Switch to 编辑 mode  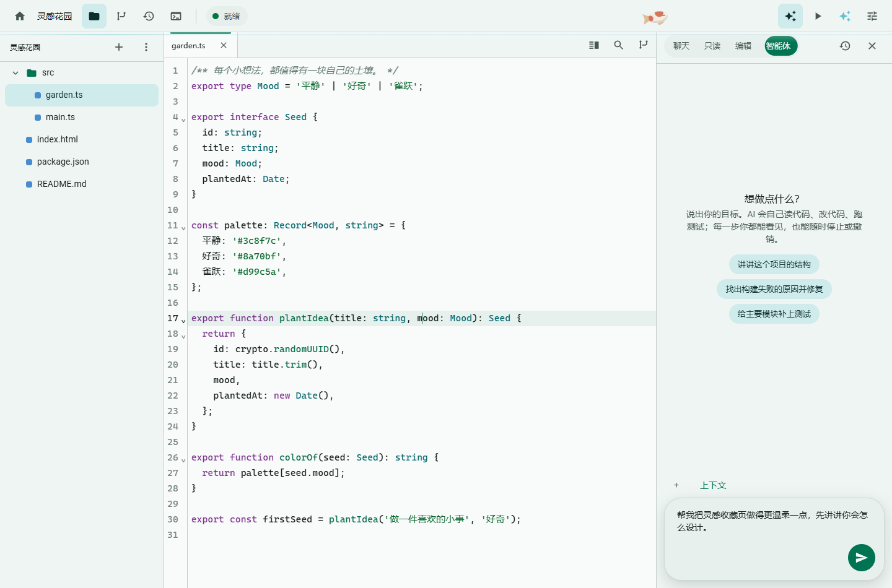(743, 46)
